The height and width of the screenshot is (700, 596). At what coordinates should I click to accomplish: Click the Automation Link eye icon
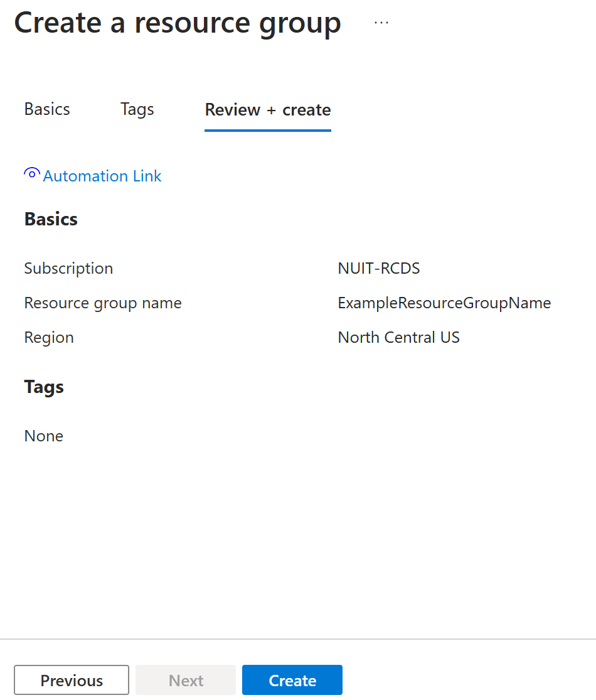32,175
